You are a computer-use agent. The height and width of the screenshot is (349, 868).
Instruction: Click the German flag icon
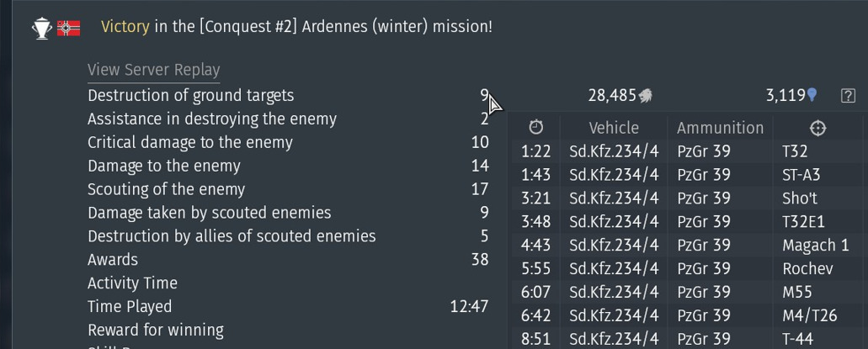(69, 29)
